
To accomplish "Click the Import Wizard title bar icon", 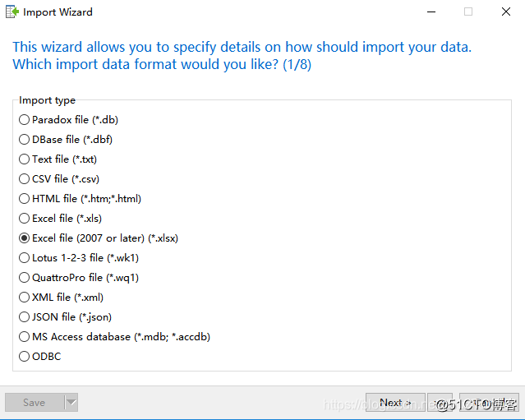I will (x=12, y=12).
